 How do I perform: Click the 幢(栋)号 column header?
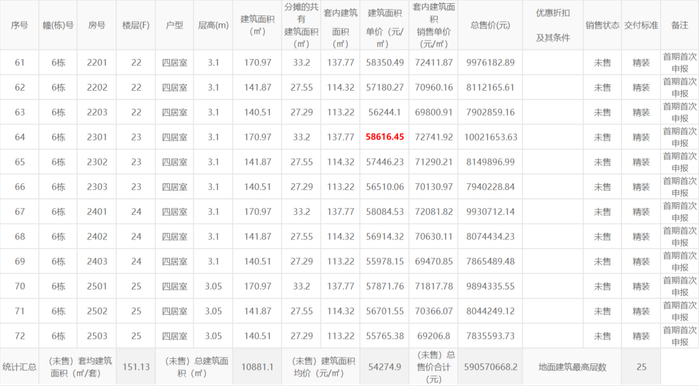pyautogui.click(x=58, y=25)
